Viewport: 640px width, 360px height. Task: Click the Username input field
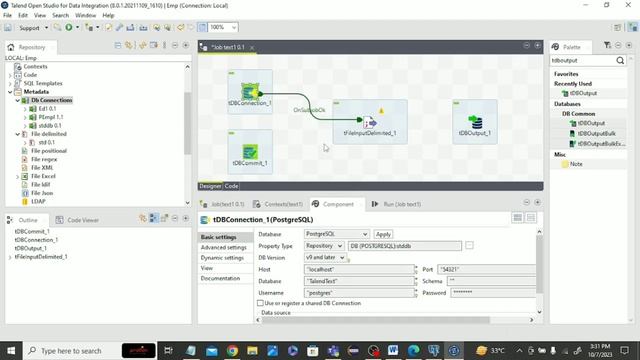point(359,293)
